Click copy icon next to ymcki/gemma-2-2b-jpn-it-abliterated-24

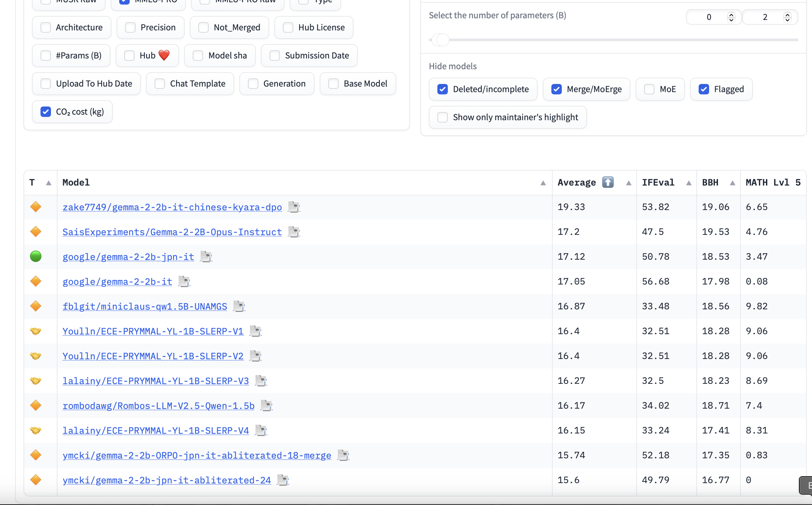coord(283,480)
